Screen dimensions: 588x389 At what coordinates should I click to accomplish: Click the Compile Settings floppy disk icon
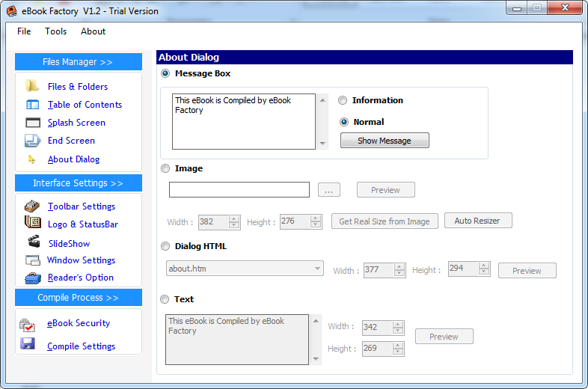click(x=28, y=343)
